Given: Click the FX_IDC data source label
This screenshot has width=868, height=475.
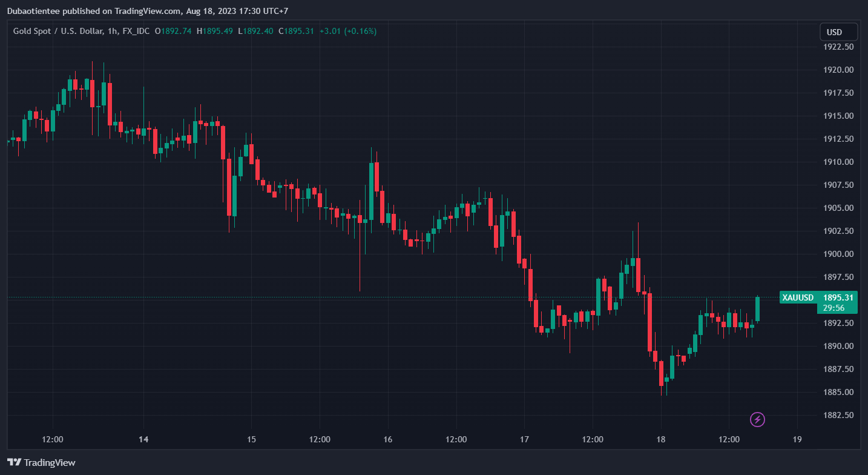Looking at the screenshot, I should click(134, 31).
